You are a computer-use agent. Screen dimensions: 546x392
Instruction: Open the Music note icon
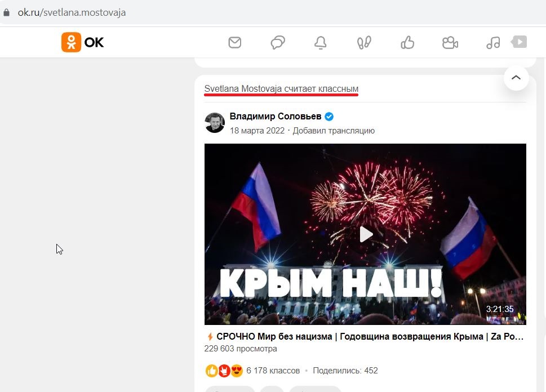click(x=493, y=42)
